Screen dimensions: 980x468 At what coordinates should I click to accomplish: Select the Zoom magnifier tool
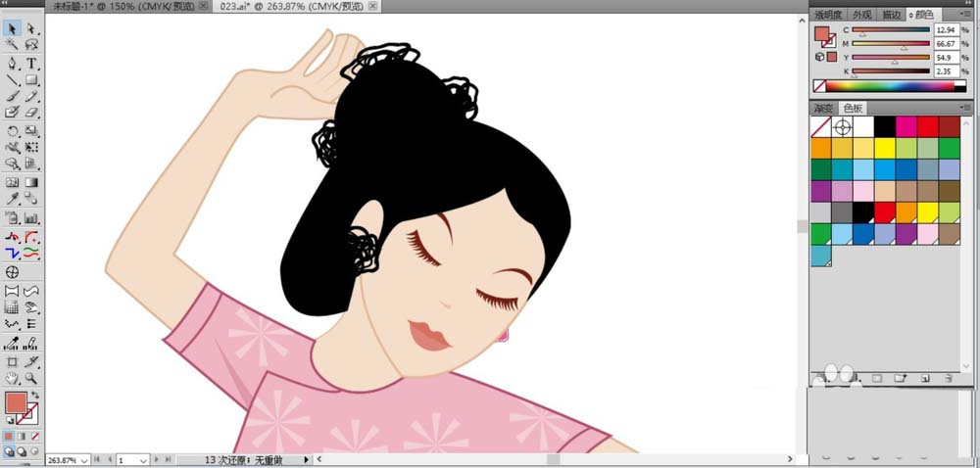31,378
